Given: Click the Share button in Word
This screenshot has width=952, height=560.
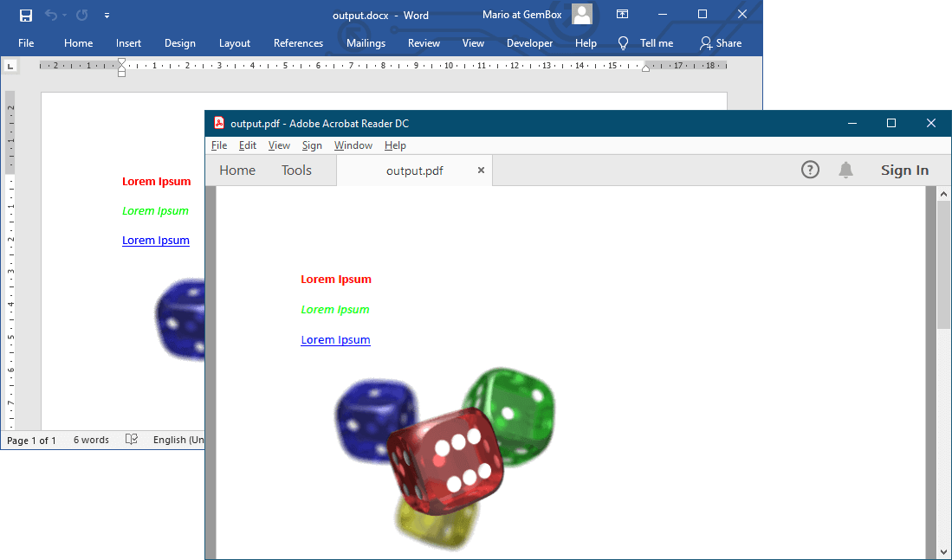Looking at the screenshot, I should click(721, 43).
